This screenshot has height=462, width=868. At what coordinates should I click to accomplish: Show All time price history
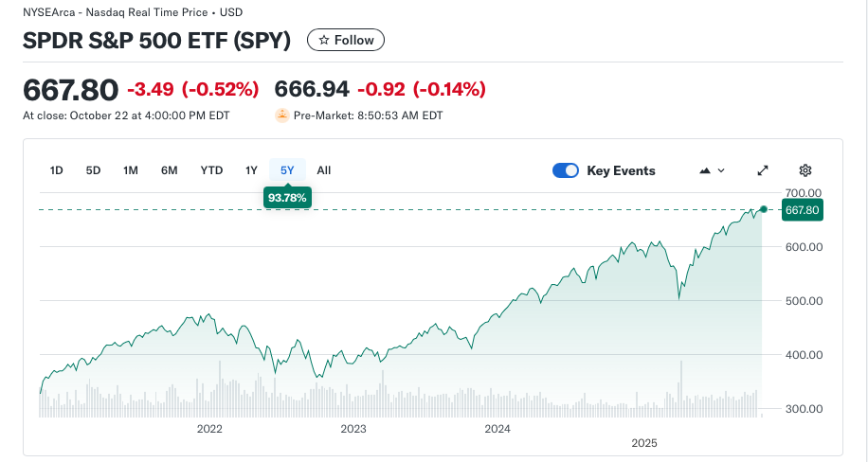tap(324, 170)
